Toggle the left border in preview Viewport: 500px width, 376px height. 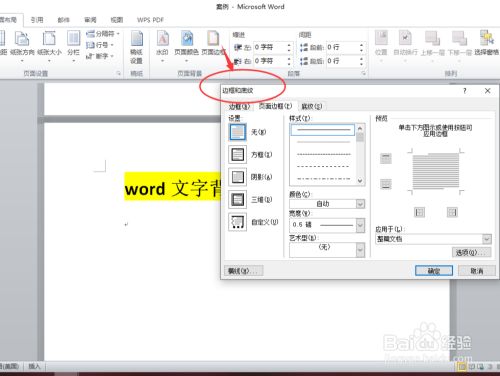click(x=419, y=212)
